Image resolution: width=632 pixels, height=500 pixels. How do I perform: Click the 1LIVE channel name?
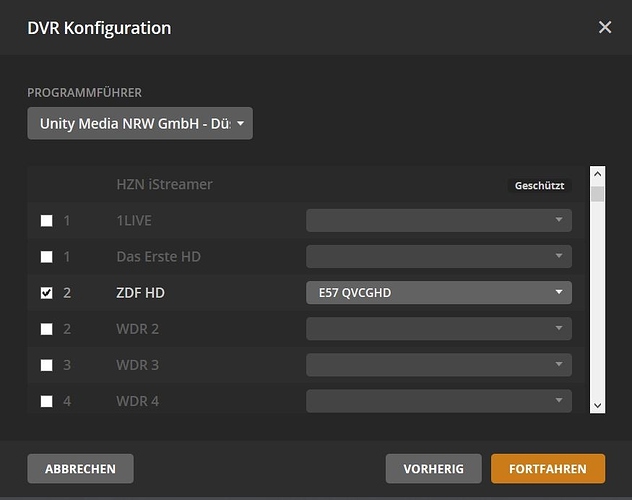click(134, 220)
